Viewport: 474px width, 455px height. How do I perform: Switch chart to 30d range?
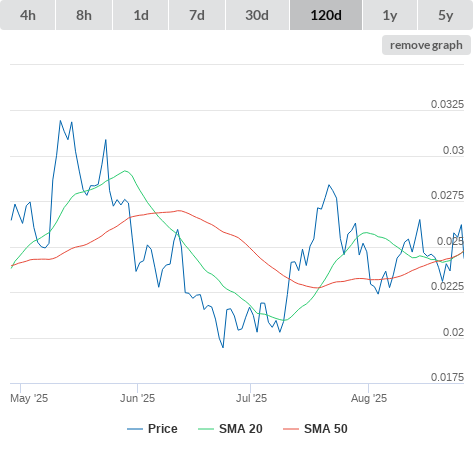point(257,15)
